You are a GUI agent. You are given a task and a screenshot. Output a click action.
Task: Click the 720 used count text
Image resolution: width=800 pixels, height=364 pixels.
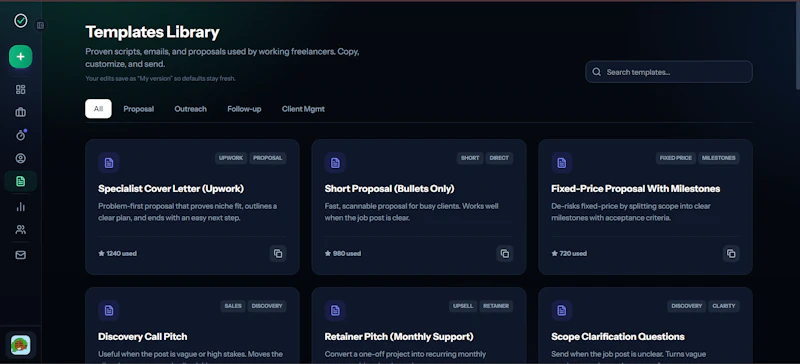tap(573, 253)
